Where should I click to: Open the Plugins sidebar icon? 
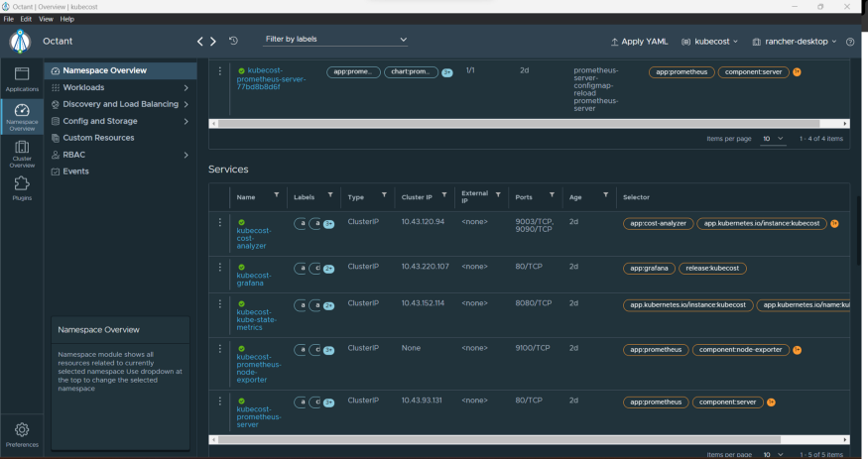coord(22,188)
